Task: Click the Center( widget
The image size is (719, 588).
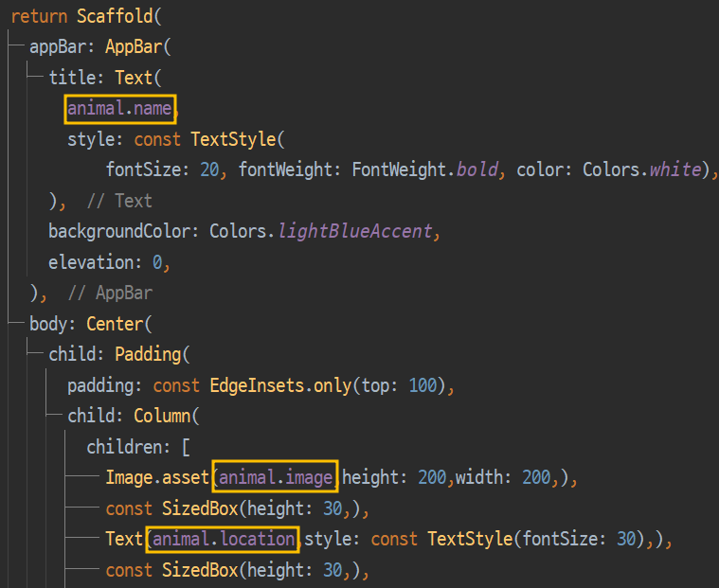Action: pos(118,324)
